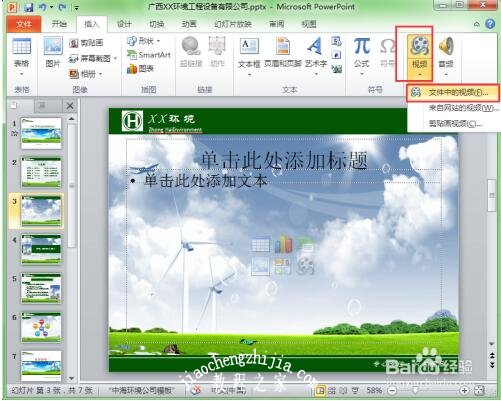Open the Chart (图表) insert tool
The height and width of the screenshot is (401, 501).
pyautogui.click(x=141, y=69)
